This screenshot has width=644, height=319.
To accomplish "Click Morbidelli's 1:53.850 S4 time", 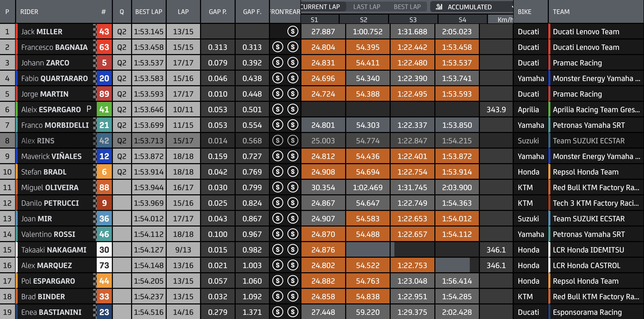I will click(x=457, y=125).
